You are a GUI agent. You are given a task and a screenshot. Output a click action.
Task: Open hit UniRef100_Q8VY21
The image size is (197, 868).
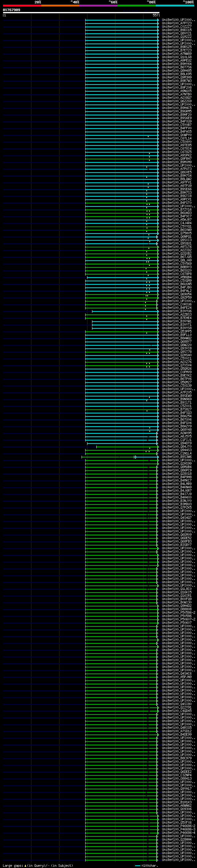176,33
